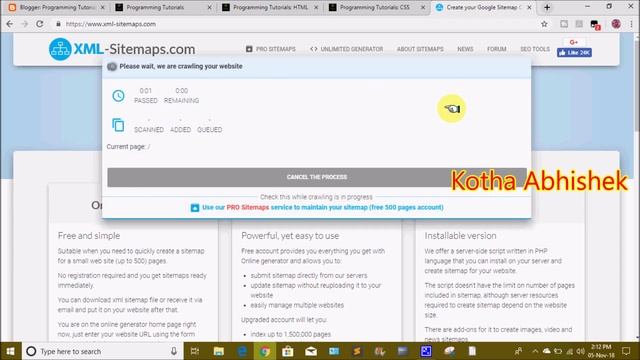Click CANCEL THE PROCESS button
This screenshot has width=640, height=360.
pyautogui.click(x=317, y=177)
